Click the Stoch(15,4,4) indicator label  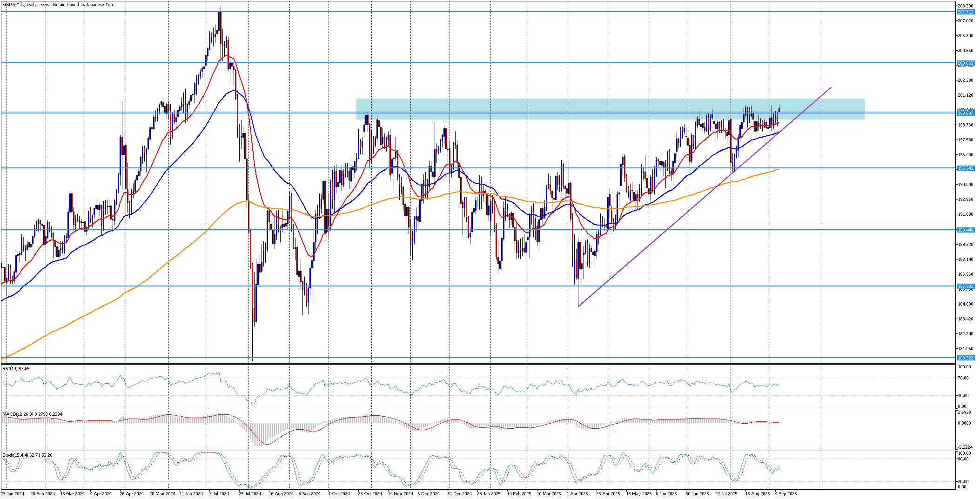pos(27,455)
